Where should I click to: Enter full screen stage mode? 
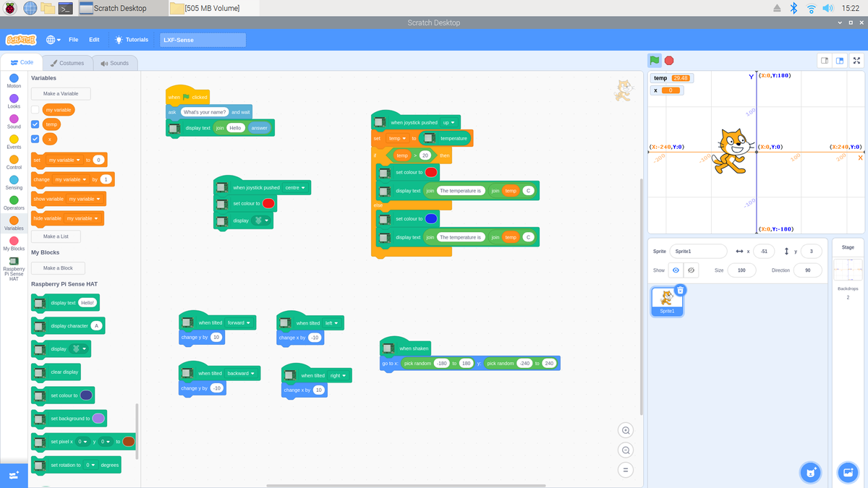pyautogui.click(x=856, y=61)
